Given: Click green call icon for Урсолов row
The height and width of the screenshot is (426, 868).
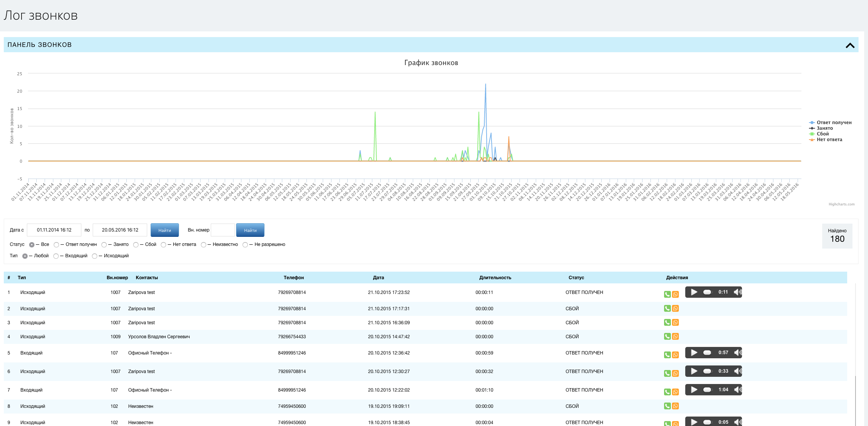Looking at the screenshot, I should [x=667, y=336].
